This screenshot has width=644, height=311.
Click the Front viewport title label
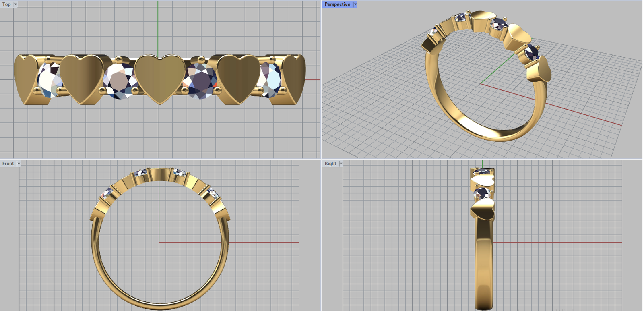click(8, 164)
